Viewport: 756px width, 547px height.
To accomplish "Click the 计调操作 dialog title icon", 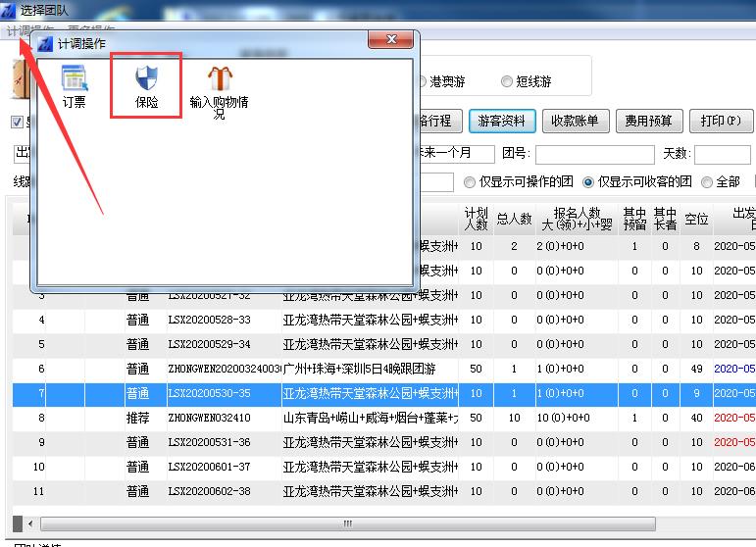I will coord(45,42).
